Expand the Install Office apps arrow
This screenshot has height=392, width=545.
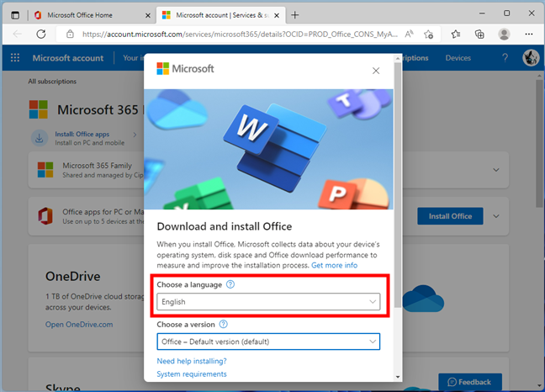pos(135,135)
